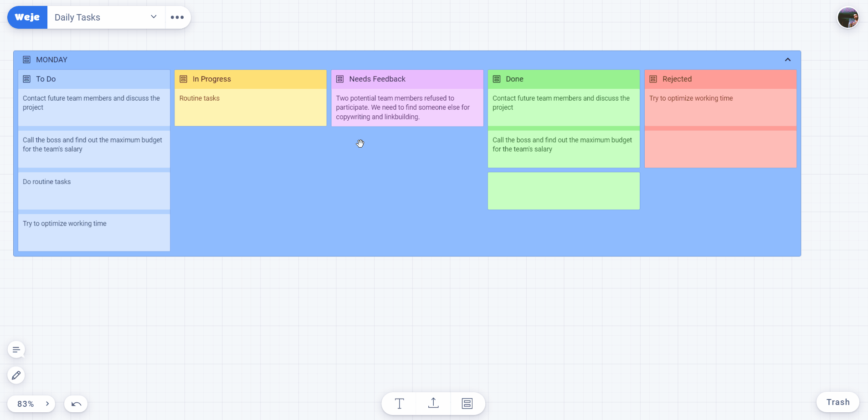Click the undo arrow button
Screen dimensions: 868x420
76,404
